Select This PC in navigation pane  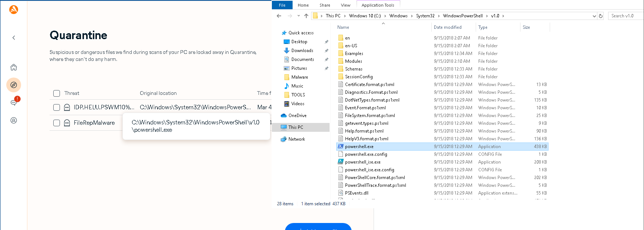click(x=301, y=127)
